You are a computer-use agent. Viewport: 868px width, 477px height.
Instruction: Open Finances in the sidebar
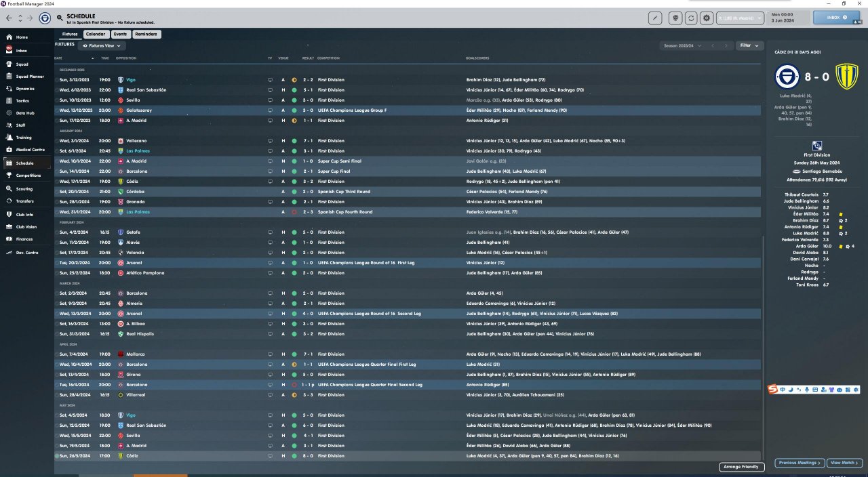[x=24, y=239]
